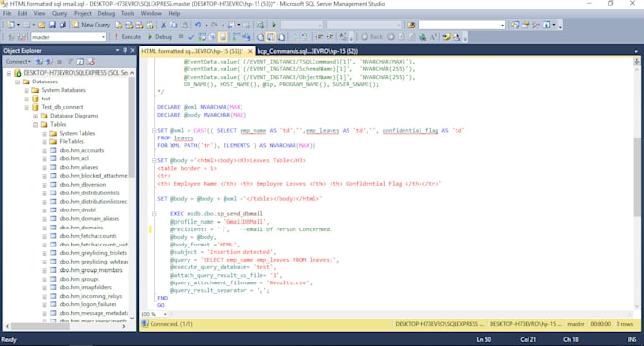
Task: Click the @recipients value in the query
Action: [223, 229]
